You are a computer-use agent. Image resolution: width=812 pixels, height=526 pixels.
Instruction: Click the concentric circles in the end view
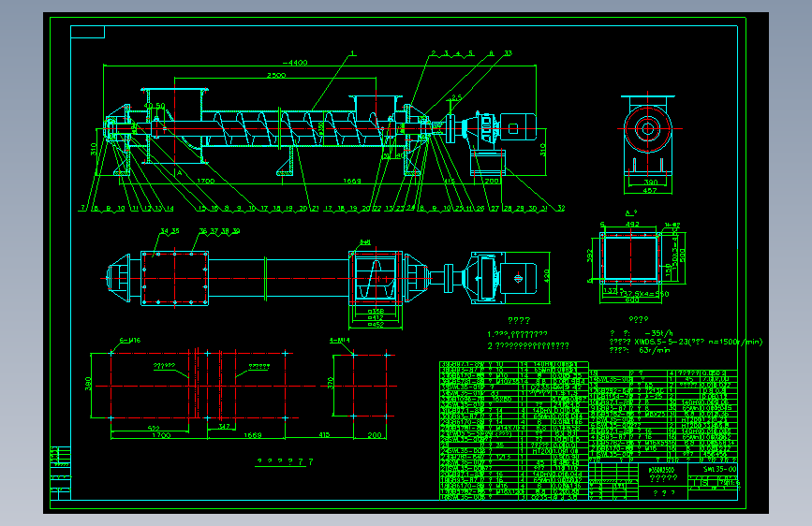click(x=647, y=129)
